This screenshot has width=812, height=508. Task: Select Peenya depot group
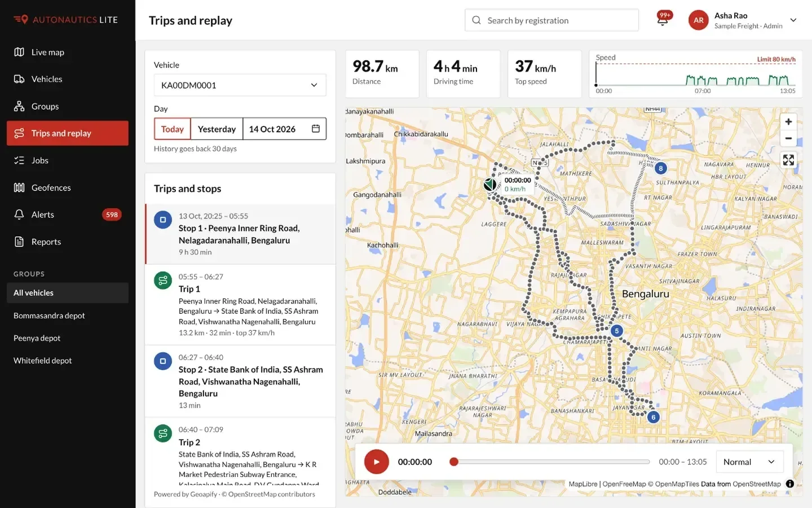[68, 338]
